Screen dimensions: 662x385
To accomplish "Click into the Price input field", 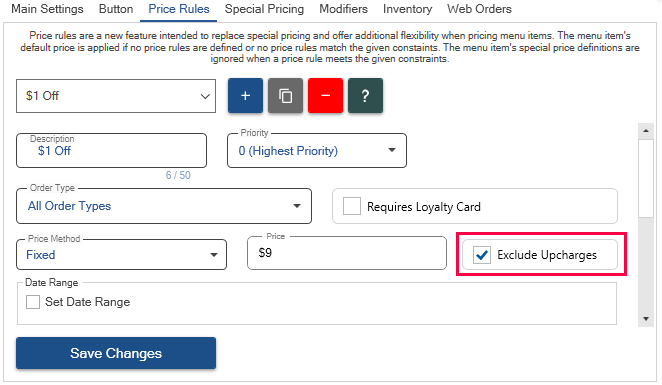I will tap(347, 253).
